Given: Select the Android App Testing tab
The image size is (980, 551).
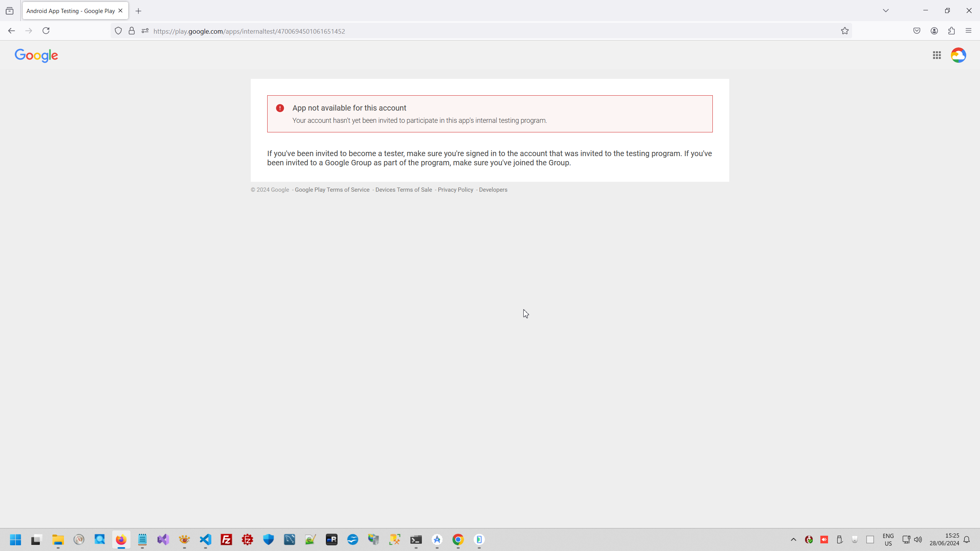Looking at the screenshot, I should [x=71, y=11].
